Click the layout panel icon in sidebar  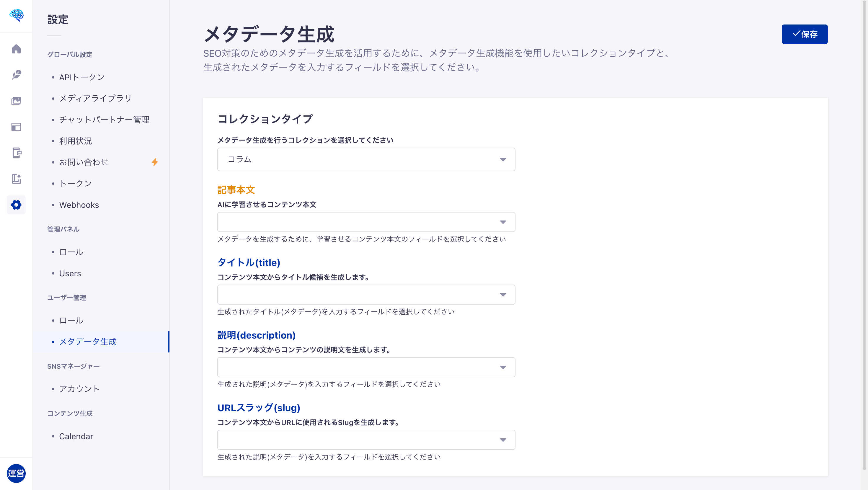[16, 127]
